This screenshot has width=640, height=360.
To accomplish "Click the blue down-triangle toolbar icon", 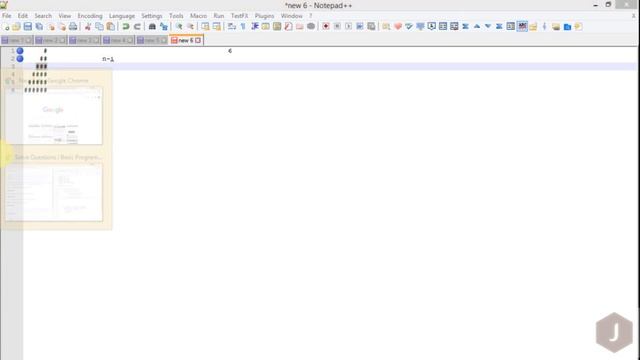I will pos(488,27).
